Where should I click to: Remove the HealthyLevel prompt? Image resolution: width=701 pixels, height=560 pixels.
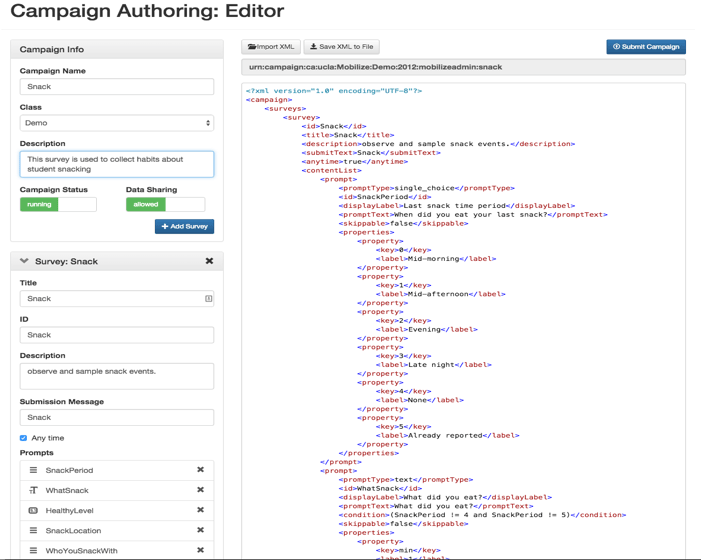pos(200,510)
